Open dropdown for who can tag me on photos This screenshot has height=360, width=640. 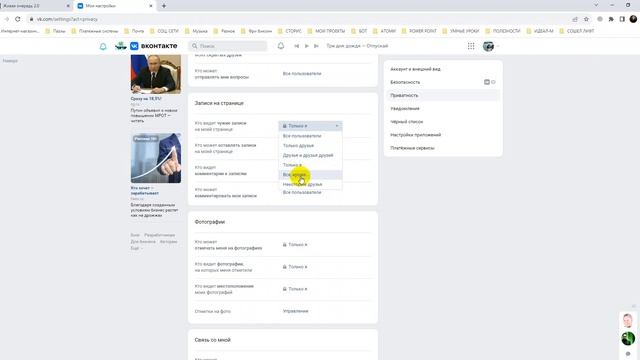(x=295, y=245)
